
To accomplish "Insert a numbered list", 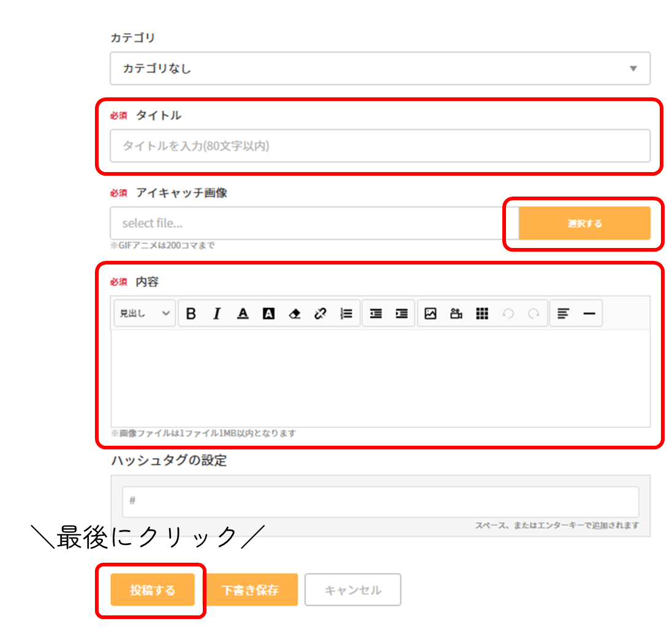I will [x=346, y=313].
